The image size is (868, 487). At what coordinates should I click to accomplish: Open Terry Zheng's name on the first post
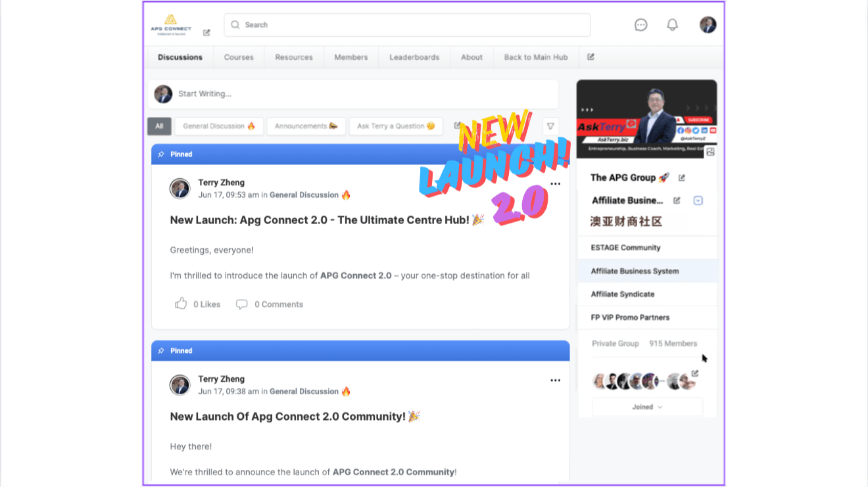click(222, 183)
